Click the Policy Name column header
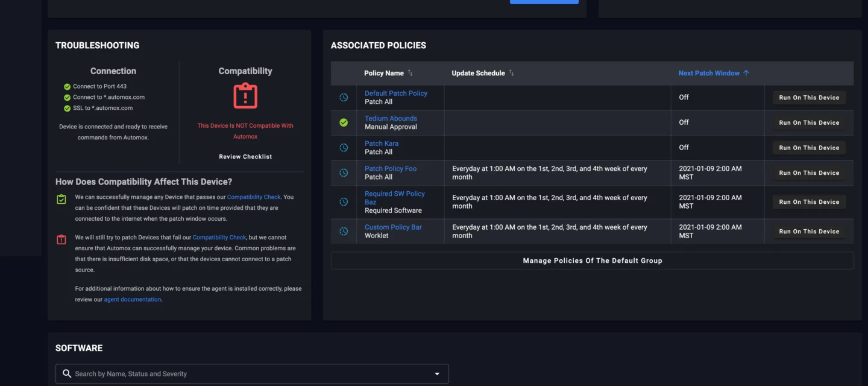Viewport: 868px width, 386px height. pos(384,73)
